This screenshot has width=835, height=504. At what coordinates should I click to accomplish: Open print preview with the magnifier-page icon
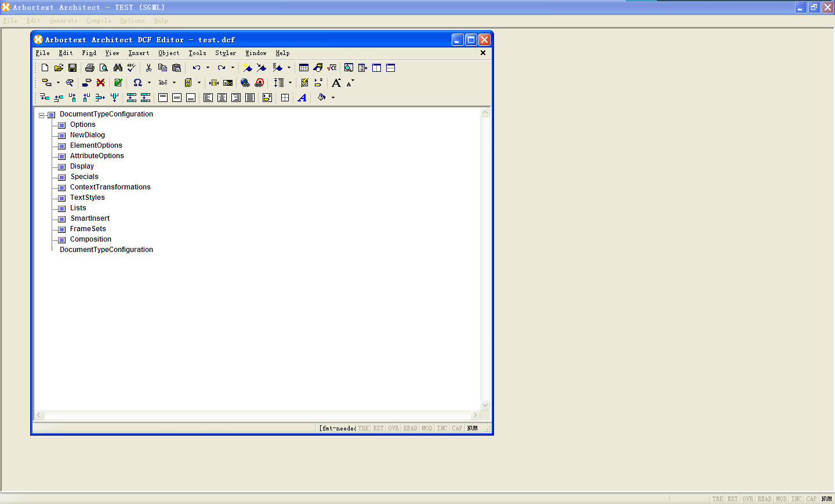104,68
